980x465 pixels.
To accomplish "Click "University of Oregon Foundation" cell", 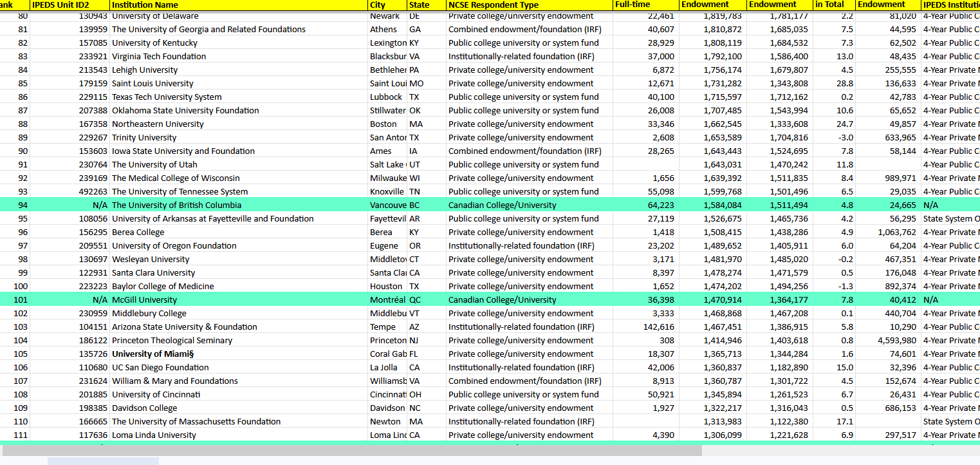I will pyautogui.click(x=239, y=246).
